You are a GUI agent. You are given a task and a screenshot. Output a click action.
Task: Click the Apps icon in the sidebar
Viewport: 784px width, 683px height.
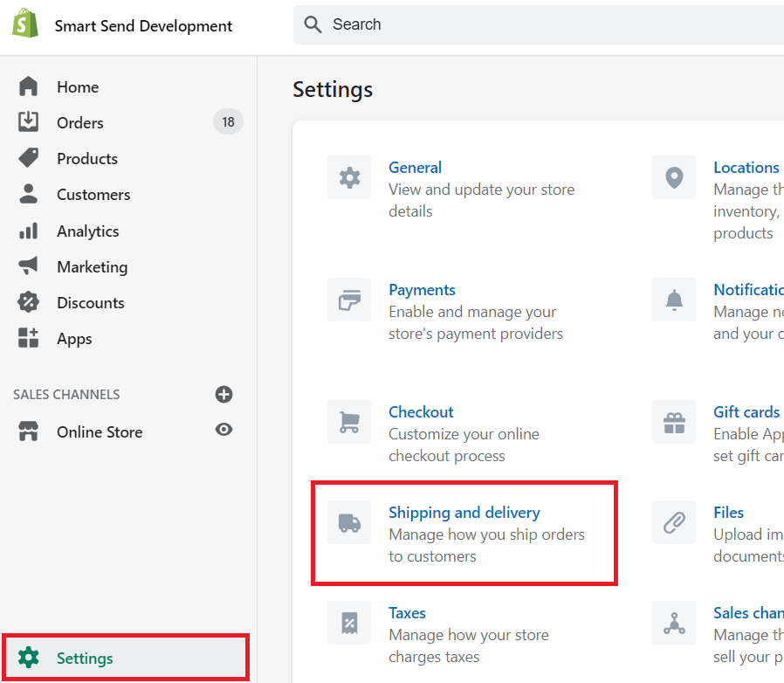pyautogui.click(x=26, y=339)
